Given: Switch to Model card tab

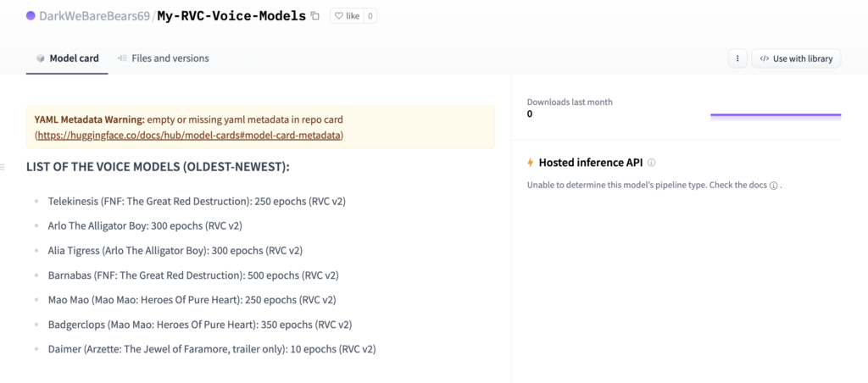Looking at the screenshot, I should [x=67, y=58].
